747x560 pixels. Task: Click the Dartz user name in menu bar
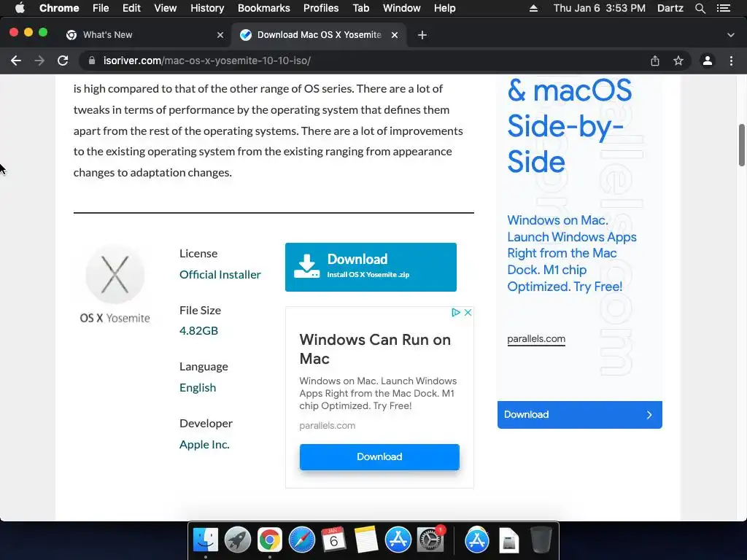pyautogui.click(x=670, y=8)
